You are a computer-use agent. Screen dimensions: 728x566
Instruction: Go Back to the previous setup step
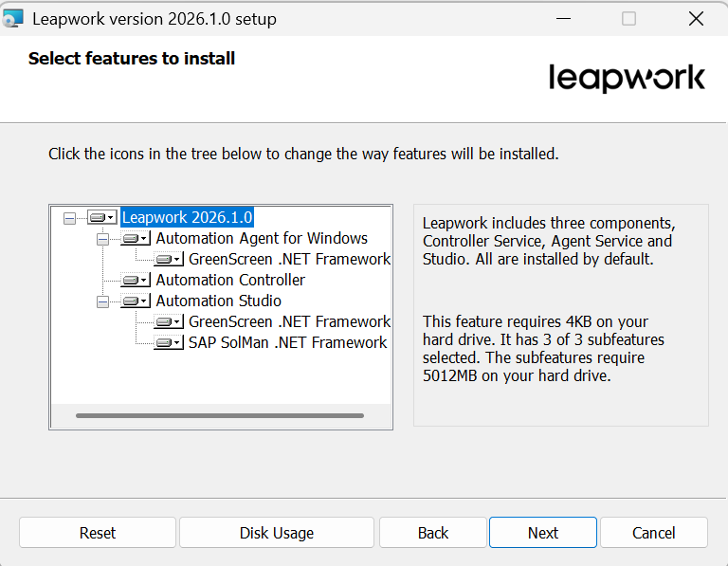(432, 533)
